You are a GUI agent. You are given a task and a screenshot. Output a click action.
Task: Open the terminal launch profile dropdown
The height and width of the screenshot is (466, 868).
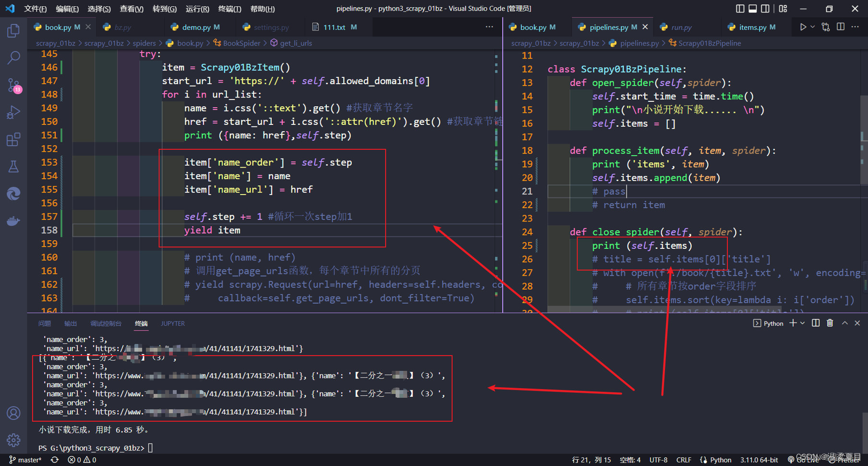pyautogui.click(x=803, y=323)
